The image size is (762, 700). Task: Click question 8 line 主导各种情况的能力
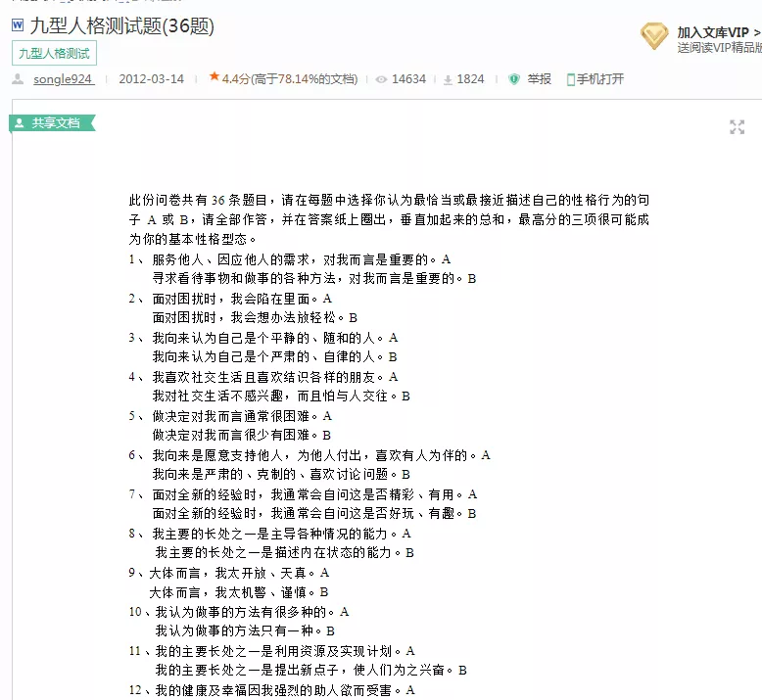coord(281,535)
